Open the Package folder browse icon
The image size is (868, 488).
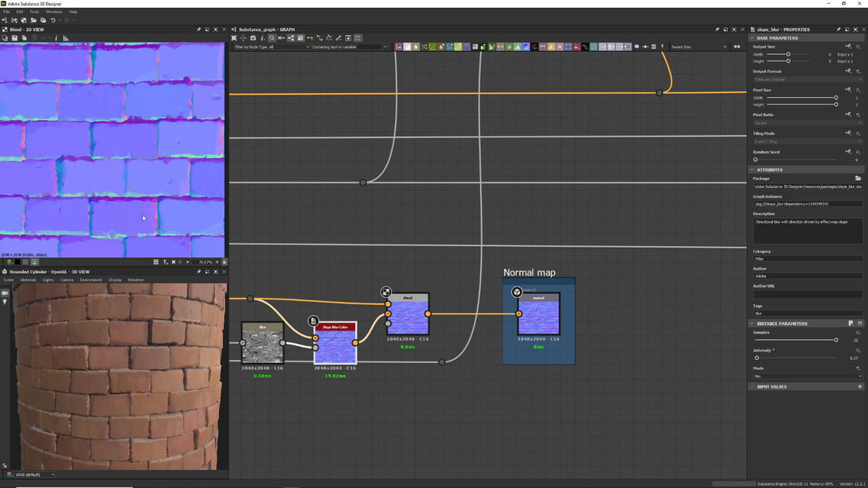tap(858, 178)
